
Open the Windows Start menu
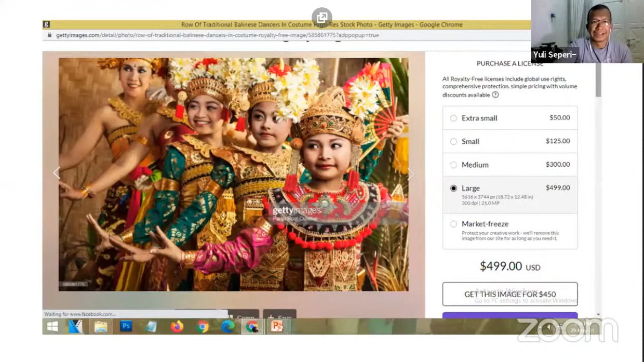52,326
